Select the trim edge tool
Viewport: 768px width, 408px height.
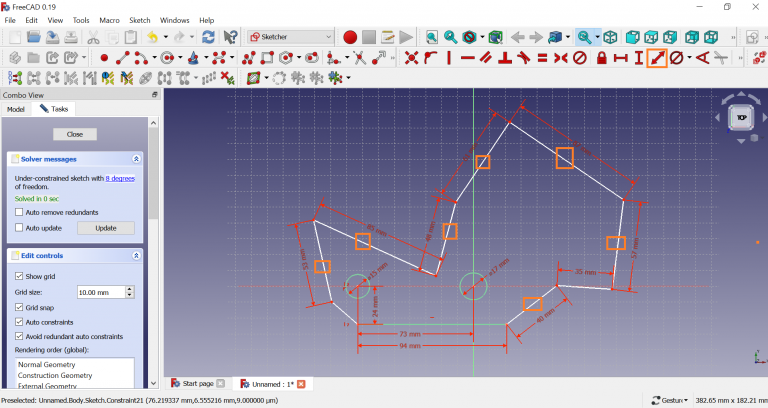click(359, 58)
